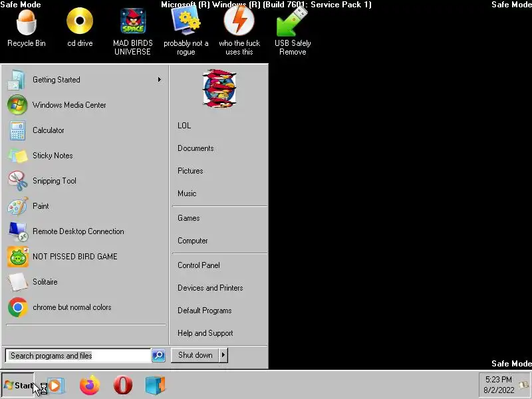Open Help and Support
532x399 pixels.
tap(205, 334)
